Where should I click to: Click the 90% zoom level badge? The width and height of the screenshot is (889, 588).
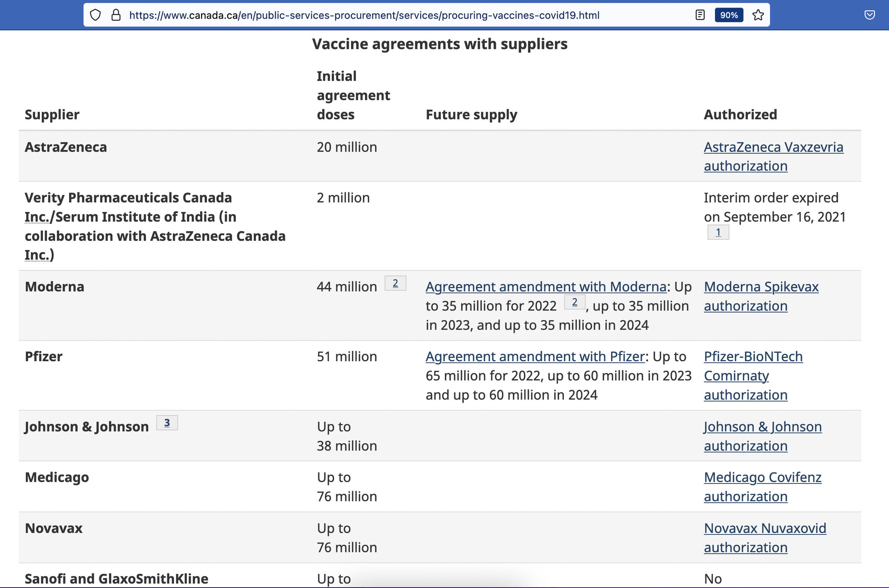coord(729,15)
